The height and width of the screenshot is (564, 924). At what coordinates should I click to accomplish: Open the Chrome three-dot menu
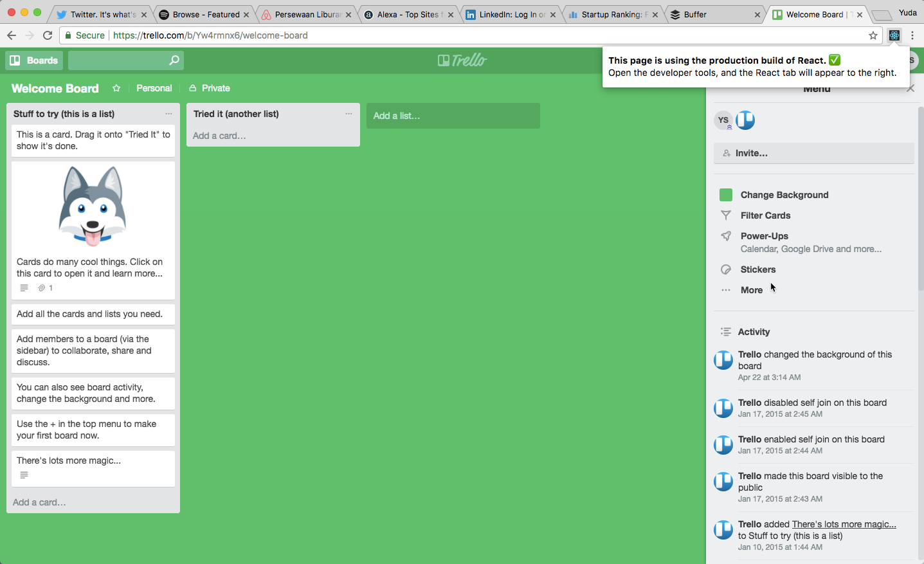coord(912,35)
